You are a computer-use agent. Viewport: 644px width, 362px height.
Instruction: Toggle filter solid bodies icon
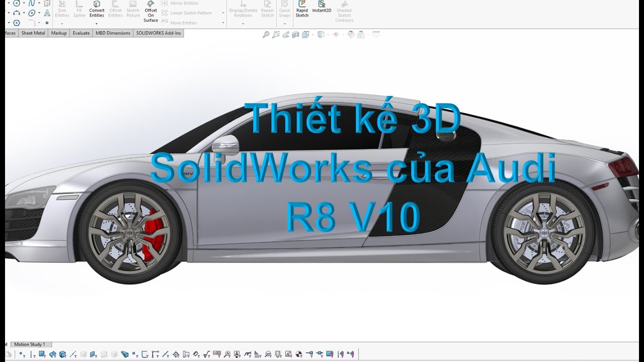click(x=63, y=354)
